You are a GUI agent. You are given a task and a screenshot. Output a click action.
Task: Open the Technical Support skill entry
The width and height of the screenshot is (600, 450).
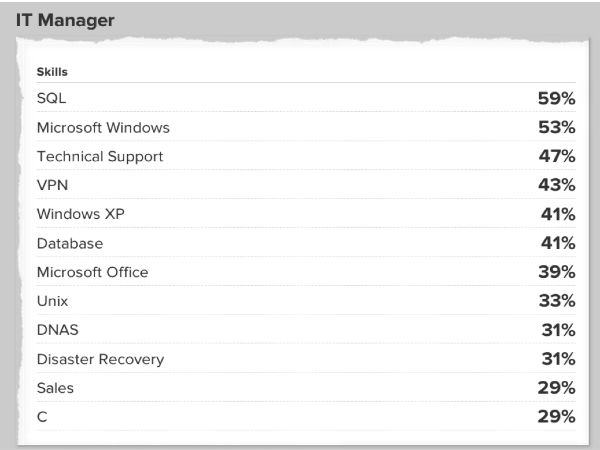tap(99, 157)
